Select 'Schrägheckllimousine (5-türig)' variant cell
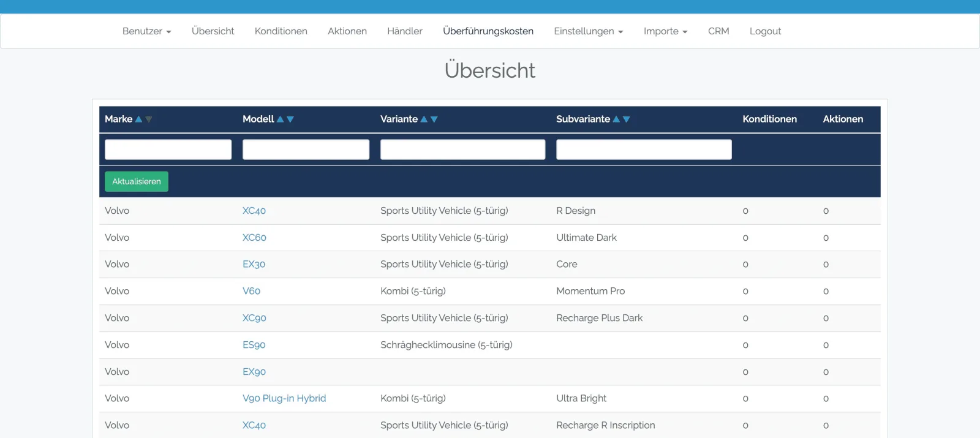The height and width of the screenshot is (438, 980). click(x=447, y=345)
